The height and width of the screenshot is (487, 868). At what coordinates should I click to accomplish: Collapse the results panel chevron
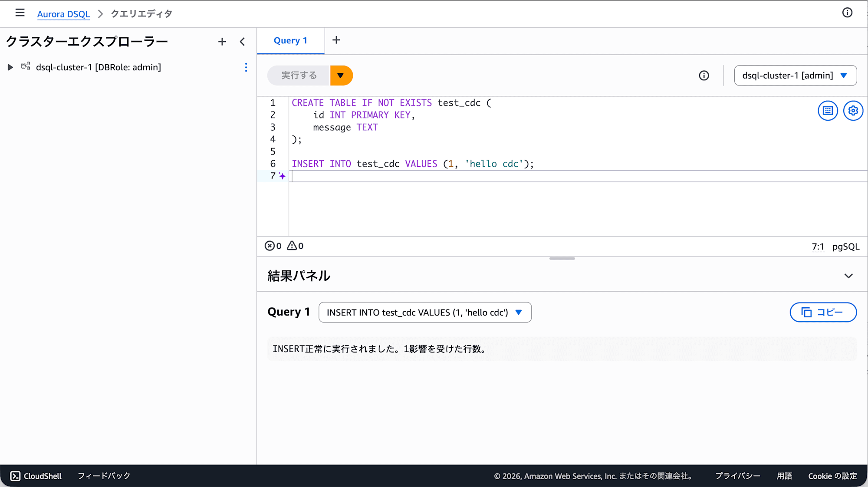point(848,276)
